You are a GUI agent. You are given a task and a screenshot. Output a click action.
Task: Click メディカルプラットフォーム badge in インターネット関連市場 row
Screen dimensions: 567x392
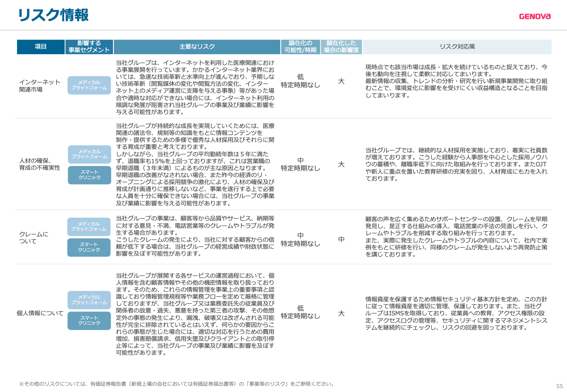89,85
